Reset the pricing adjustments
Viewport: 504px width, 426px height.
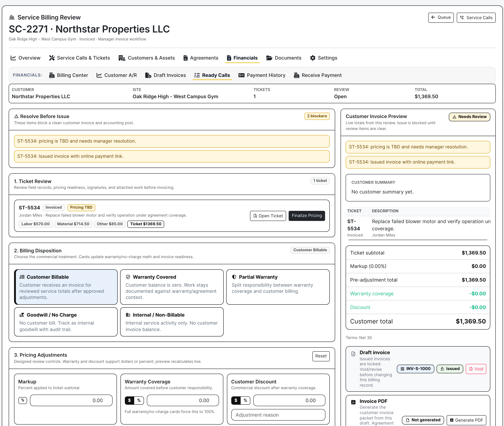tap(321, 356)
